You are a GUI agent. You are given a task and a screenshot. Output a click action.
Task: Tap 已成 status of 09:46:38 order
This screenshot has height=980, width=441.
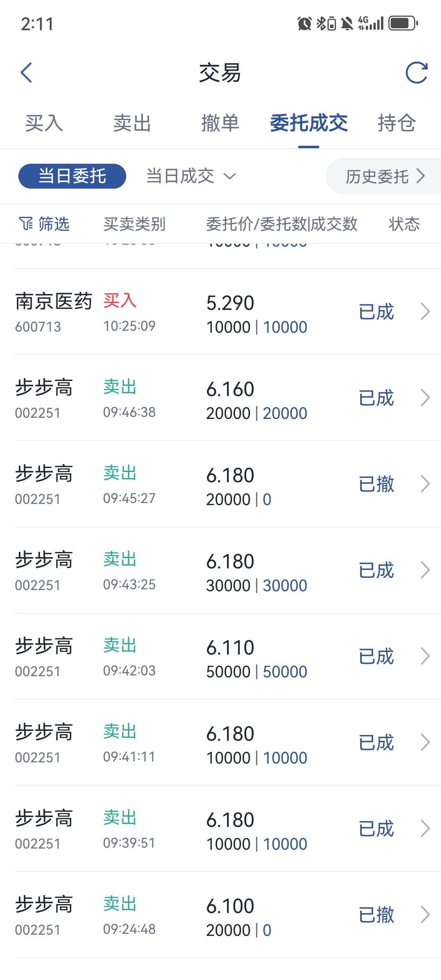(x=376, y=398)
